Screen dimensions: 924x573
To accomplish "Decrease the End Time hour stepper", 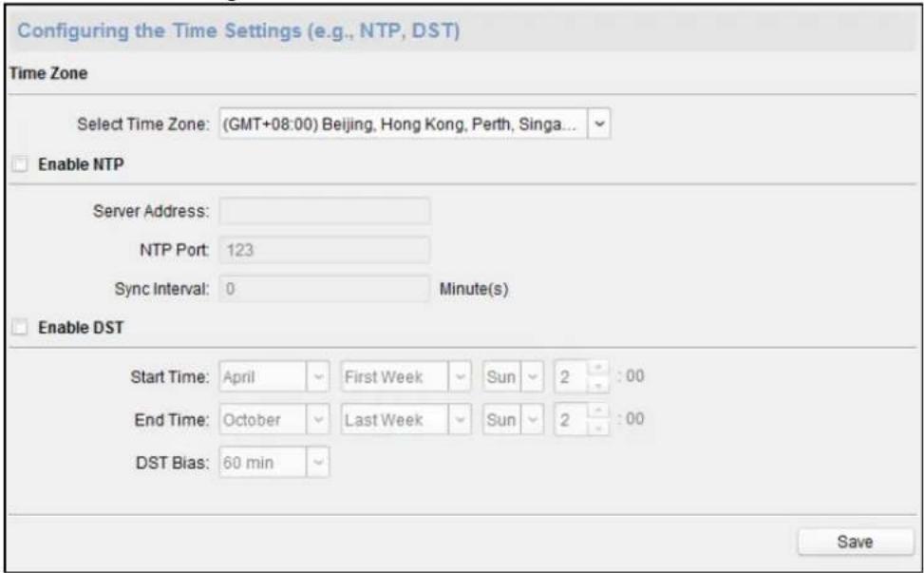I will pos(598,428).
